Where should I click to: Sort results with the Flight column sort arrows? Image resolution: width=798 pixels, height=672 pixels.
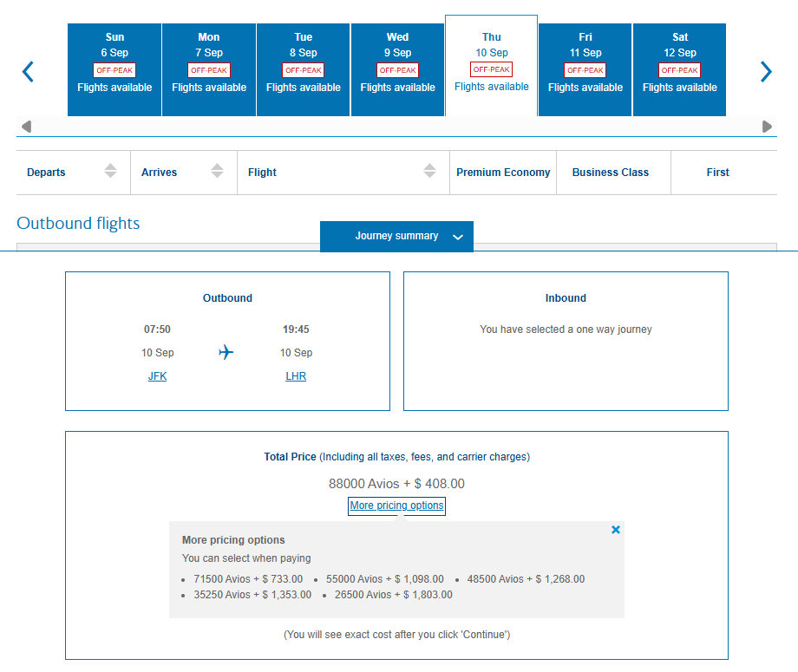click(431, 172)
